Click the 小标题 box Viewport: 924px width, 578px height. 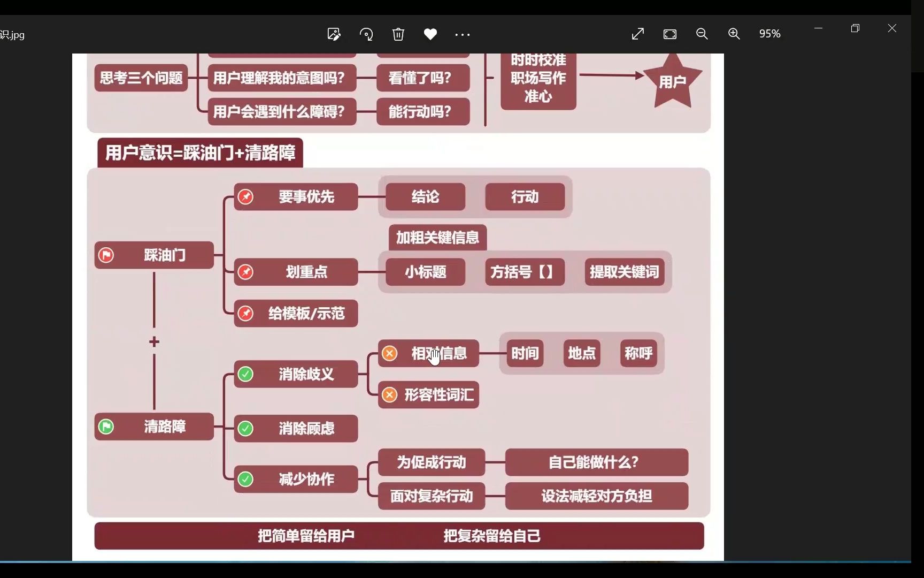click(425, 272)
